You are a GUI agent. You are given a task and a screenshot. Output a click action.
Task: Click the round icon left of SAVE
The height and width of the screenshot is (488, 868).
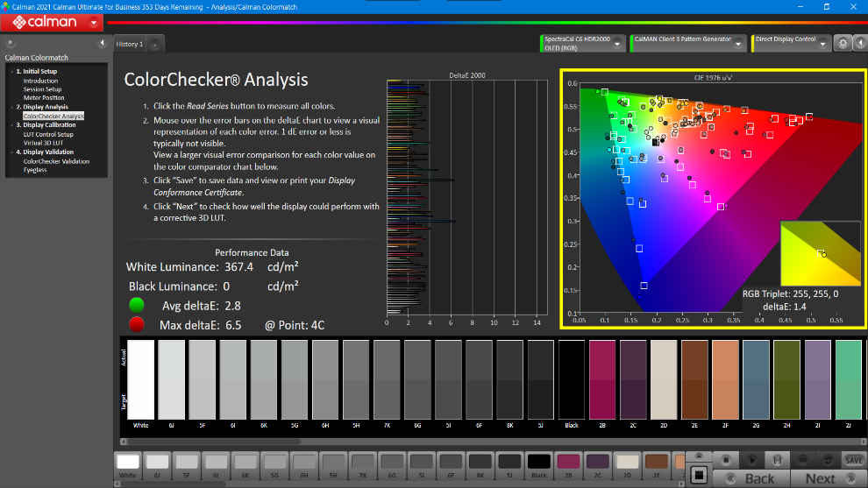point(829,460)
